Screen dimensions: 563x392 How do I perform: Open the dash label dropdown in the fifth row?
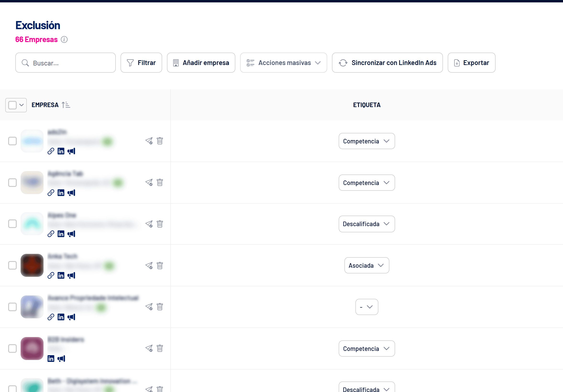[x=367, y=307]
